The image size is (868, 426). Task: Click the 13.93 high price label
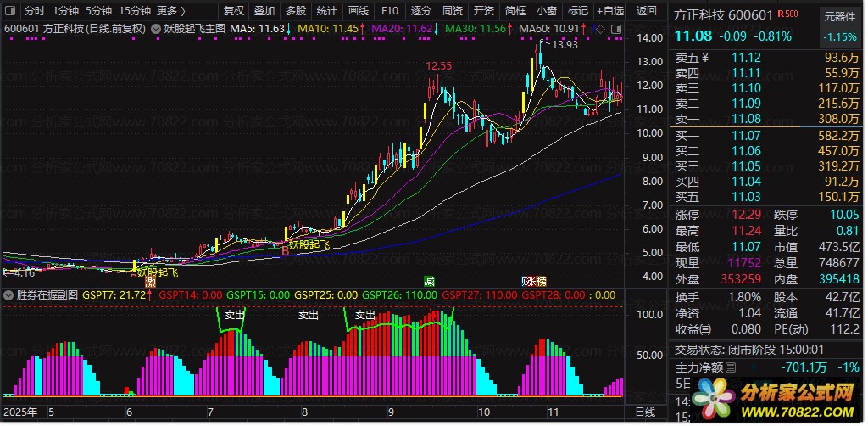click(x=565, y=45)
